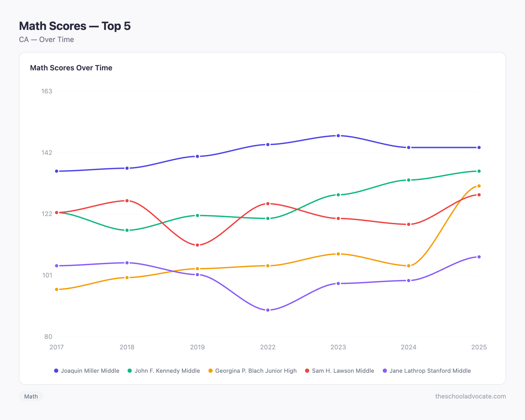The width and height of the screenshot is (525, 420).
Task: Click the Math tag pill
Action: click(31, 396)
